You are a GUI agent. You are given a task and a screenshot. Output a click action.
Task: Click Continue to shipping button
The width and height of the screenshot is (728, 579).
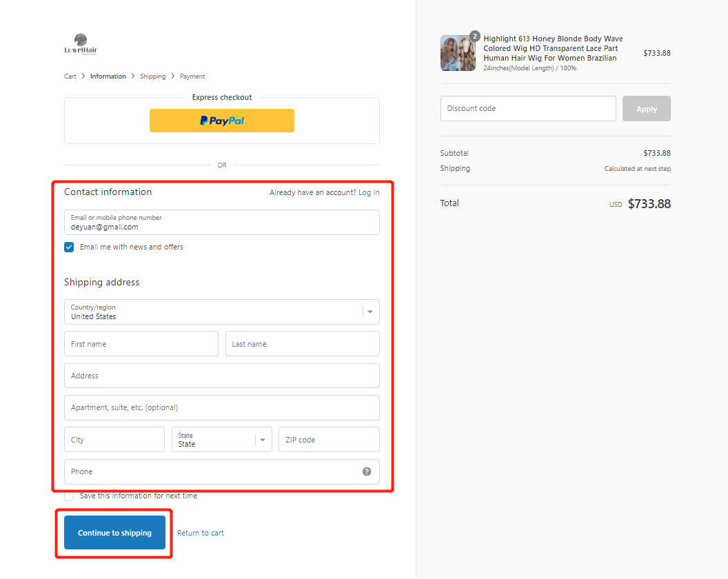click(x=114, y=533)
